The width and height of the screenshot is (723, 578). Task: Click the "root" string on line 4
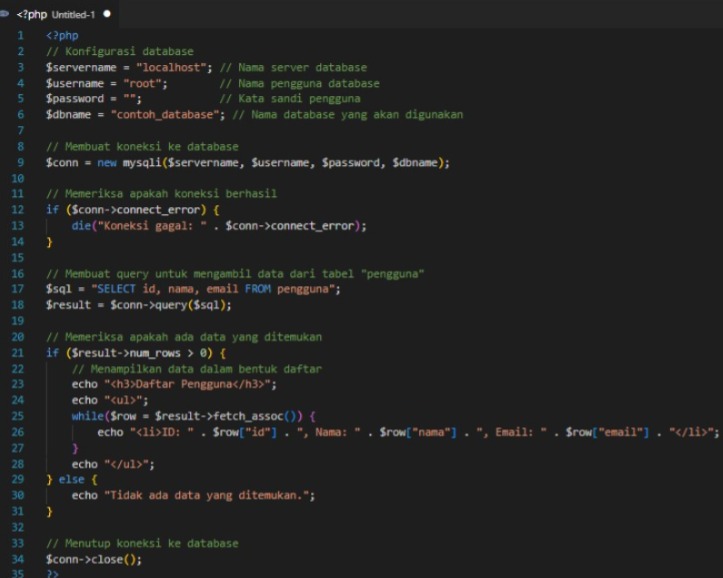coord(142,83)
